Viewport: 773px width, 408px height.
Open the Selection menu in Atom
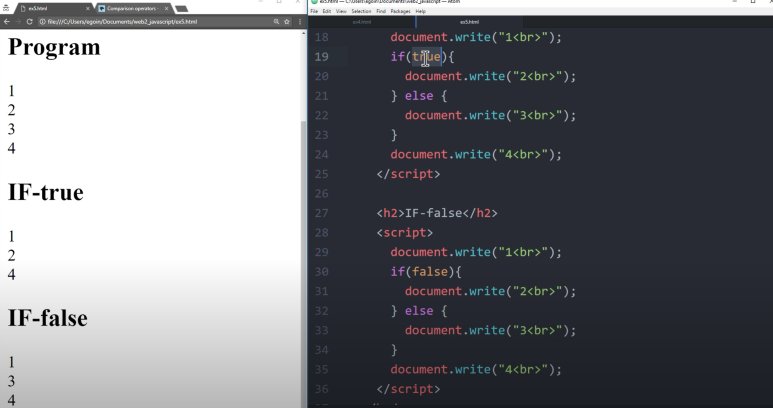coord(361,11)
